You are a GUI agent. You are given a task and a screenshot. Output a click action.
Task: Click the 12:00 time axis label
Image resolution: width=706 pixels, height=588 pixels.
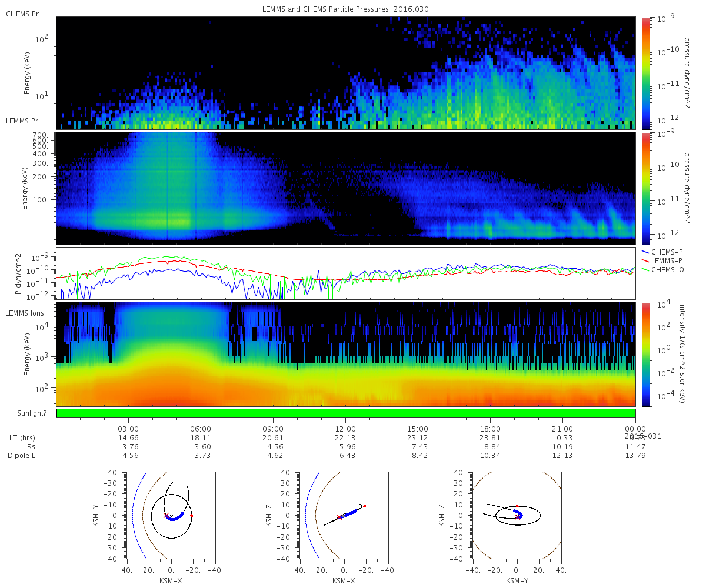(x=345, y=429)
